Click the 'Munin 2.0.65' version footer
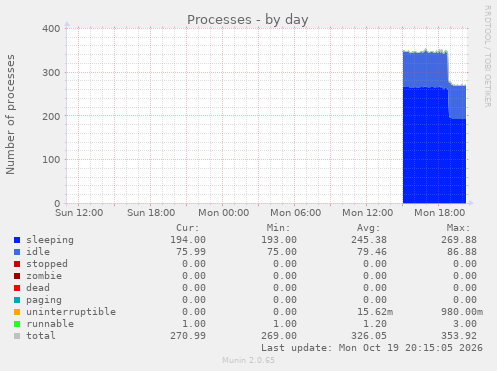497x371 pixels. (x=248, y=360)
